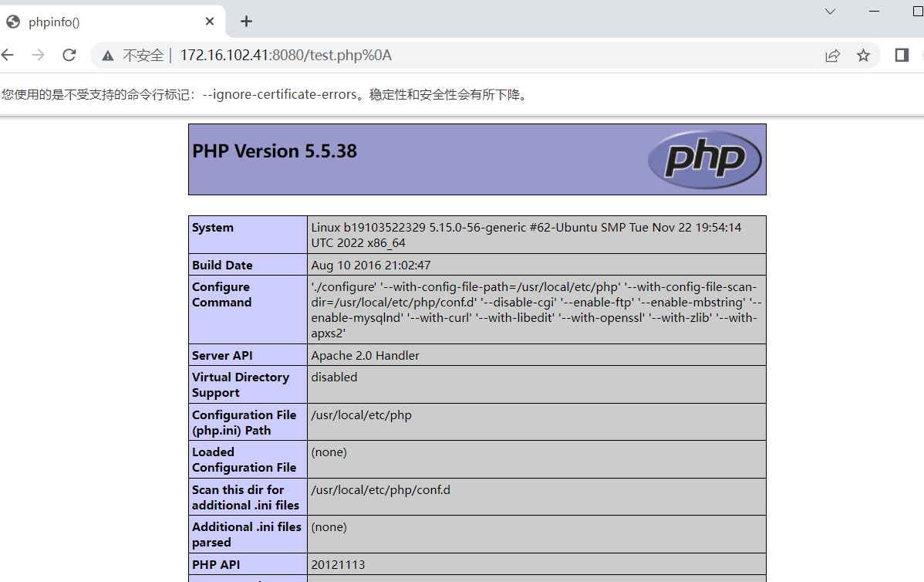This screenshot has width=924, height=582.
Task: Open a new tab with plus button
Action: [x=246, y=22]
